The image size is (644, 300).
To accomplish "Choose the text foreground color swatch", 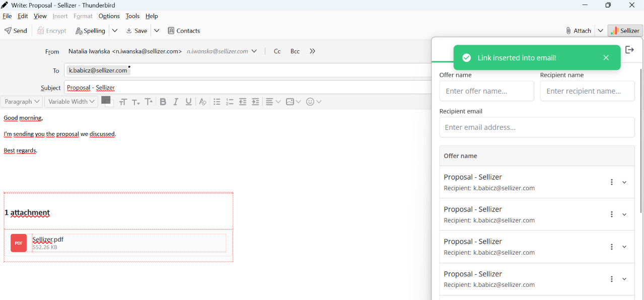I will coord(105,100).
